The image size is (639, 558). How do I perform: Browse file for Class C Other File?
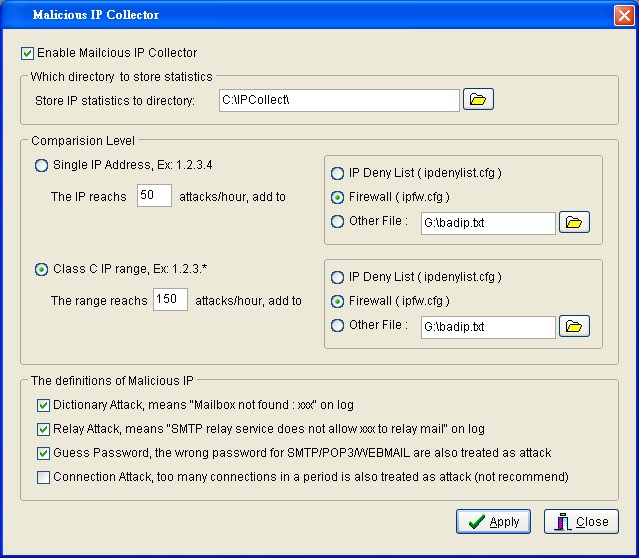pos(574,327)
